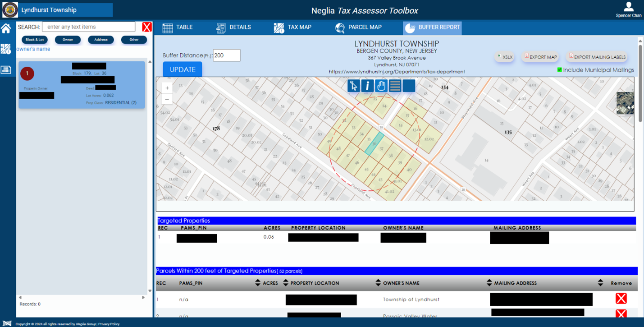
Task: Sort using arrows beside the Remove header
Action: point(600,283)
